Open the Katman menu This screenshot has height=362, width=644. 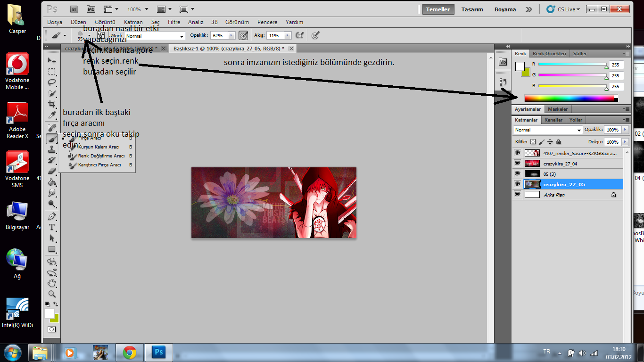[x=133, y=22]
